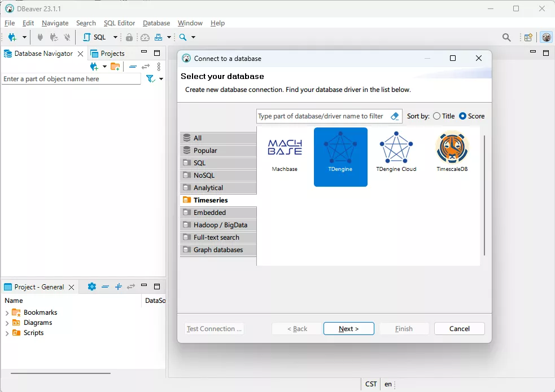Expand the Diagrams tree node
The width and height of the screenshot is (555, 392).
click(7, 323)
